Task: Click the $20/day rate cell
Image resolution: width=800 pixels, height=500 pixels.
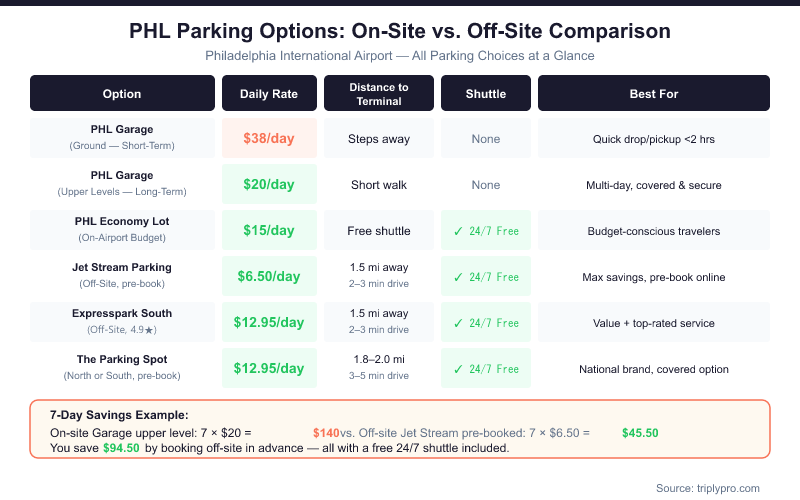Action: [268, 184]
